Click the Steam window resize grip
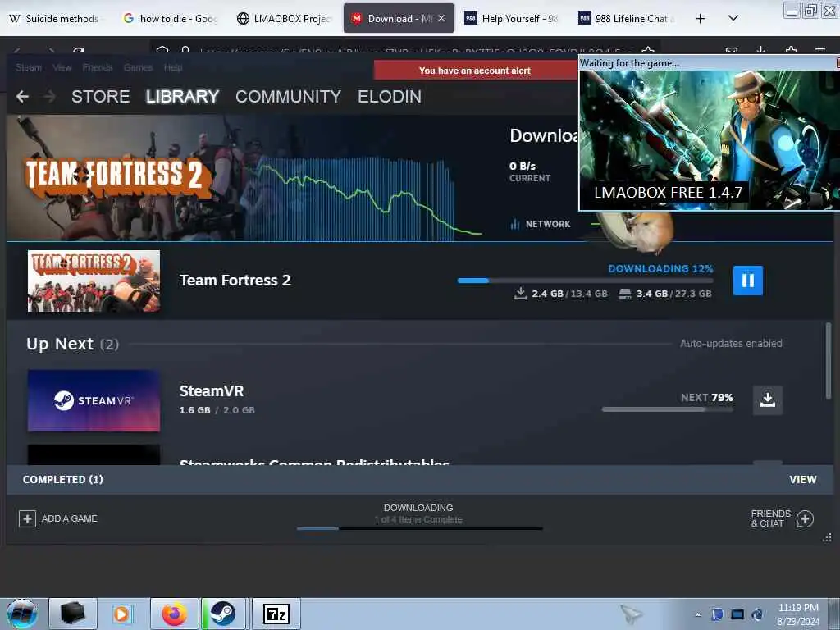The width and height of the screenshot is (840, 630). click(827, 538)
